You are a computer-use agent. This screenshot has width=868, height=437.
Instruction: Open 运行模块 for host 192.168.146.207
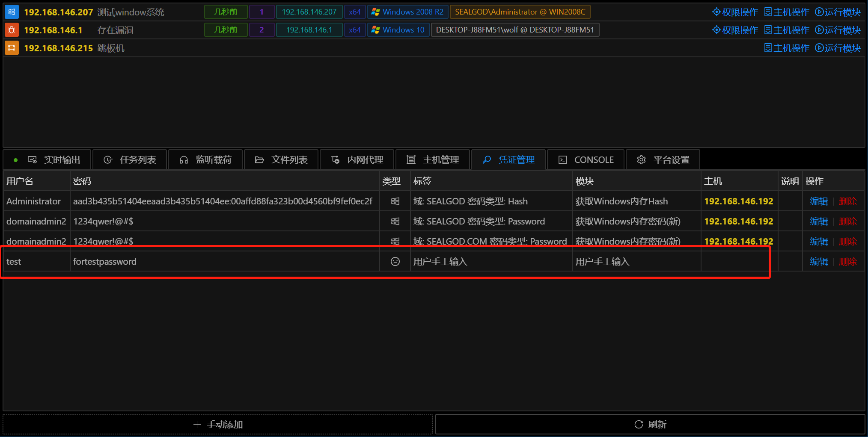pyautogui.click(x=838, y=12)
